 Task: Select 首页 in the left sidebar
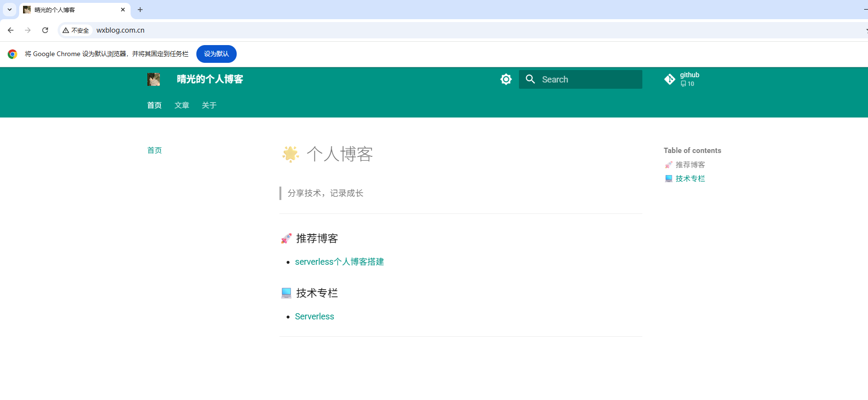coord(154,150)
